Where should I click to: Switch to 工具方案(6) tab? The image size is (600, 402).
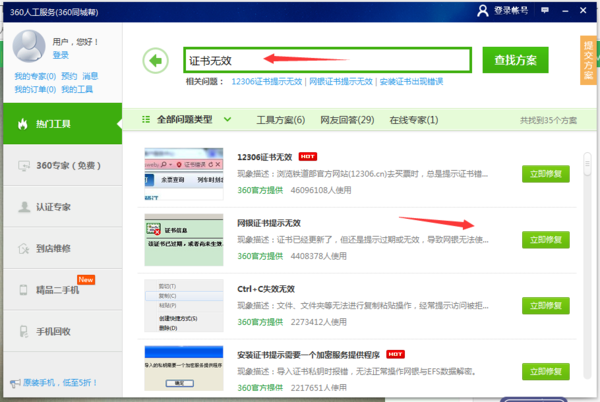click(x=281, y=120)
